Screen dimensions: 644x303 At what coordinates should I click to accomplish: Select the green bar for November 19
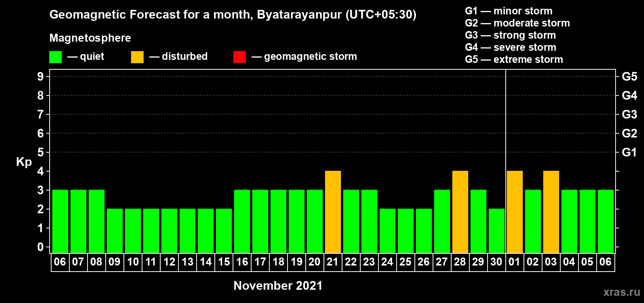point(297,221)
